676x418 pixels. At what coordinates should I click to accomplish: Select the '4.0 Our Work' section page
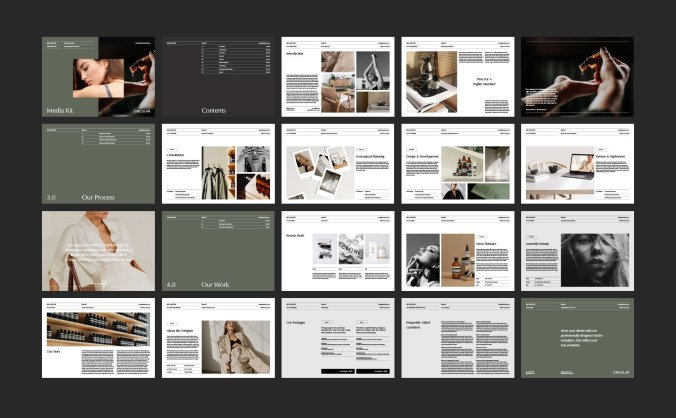coord(218,251)
